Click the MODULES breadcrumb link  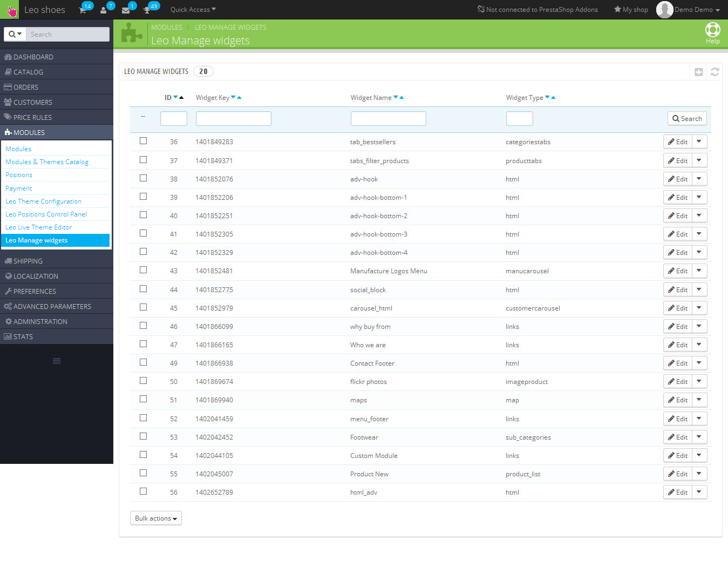pyautogui.click(x=167, y=27)
